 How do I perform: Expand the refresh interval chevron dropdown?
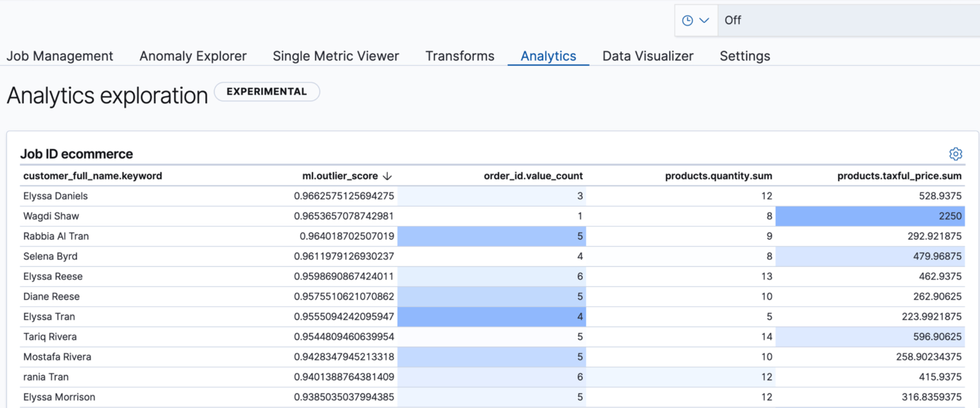pos(704,20)
